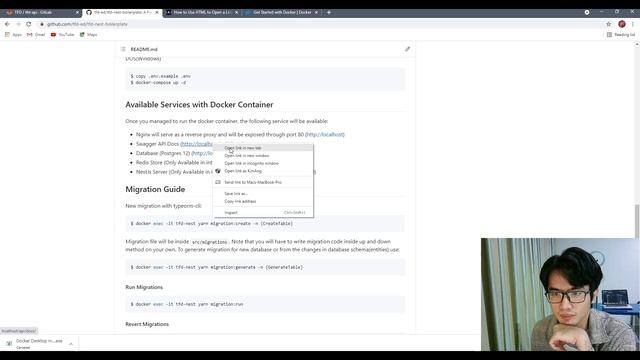This screenshot has width=640, height=360.
Task: Edit README with pencil icon
Action: tap(407, 49)
